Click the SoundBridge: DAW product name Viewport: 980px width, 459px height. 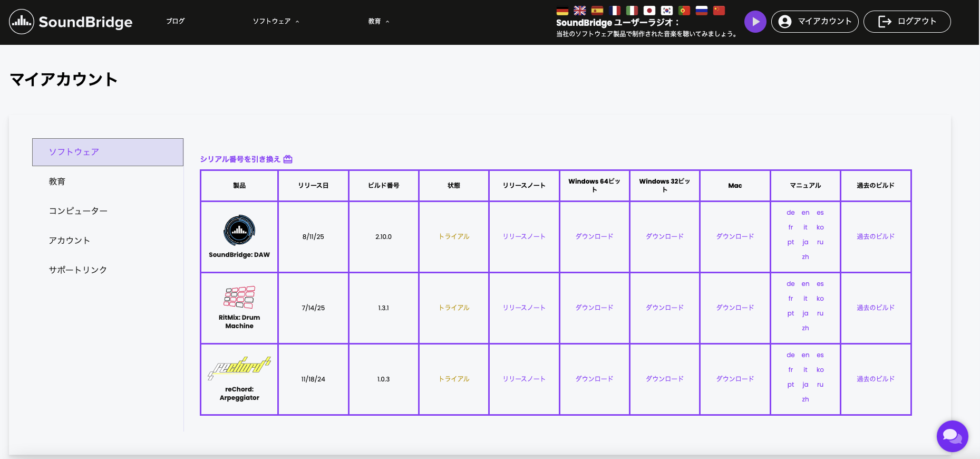tap(239, 255)
